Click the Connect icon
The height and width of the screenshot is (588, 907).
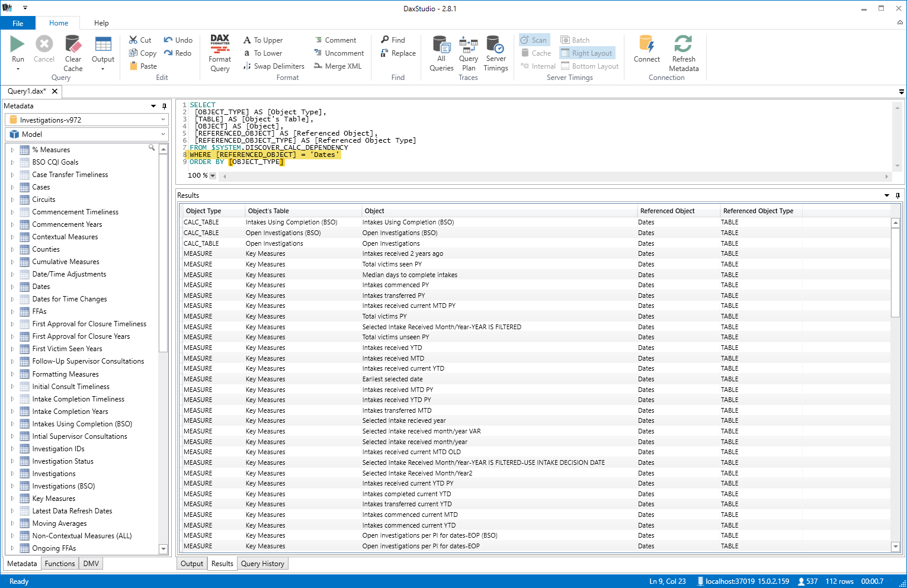point(646,50)
